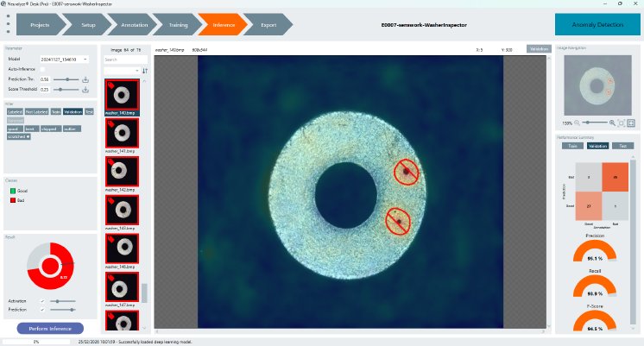
Task: Toggle the Prediction overlay checkbox
Action: pos(42,310)
